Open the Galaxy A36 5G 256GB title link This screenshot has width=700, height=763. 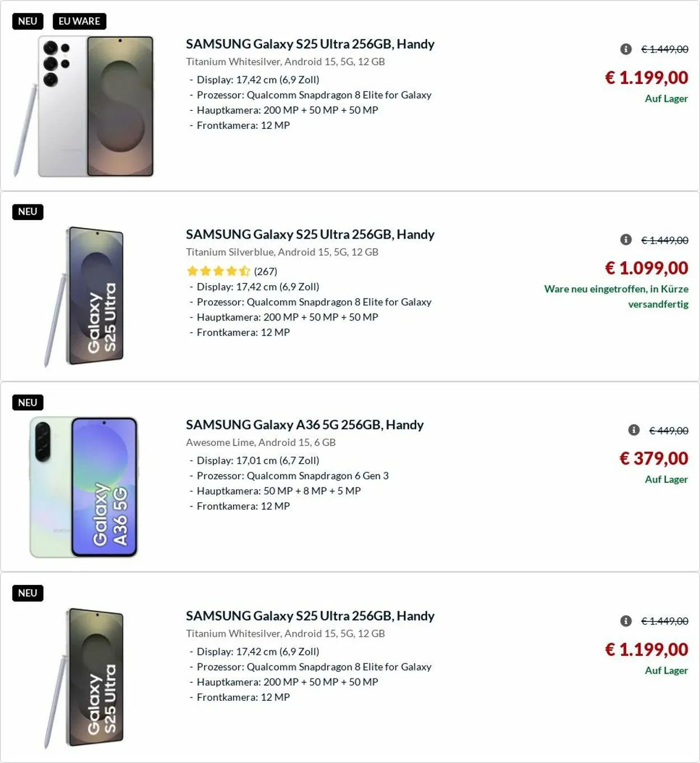coord(305,425)
